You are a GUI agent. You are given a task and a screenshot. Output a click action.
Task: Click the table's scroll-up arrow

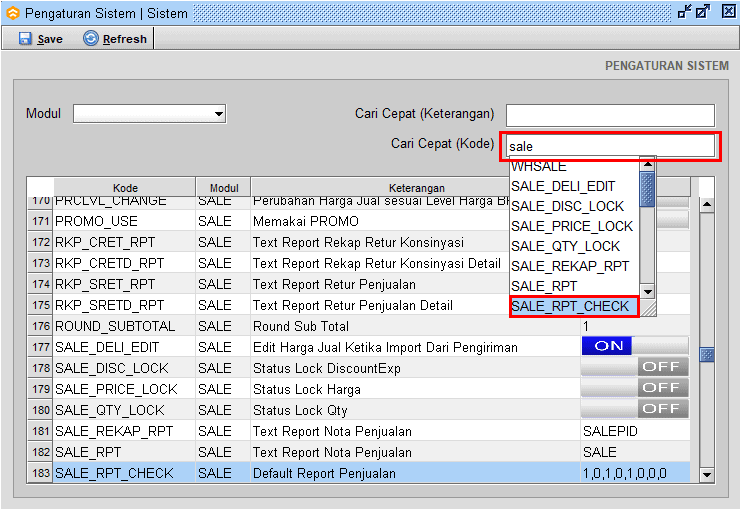[706, 205]
